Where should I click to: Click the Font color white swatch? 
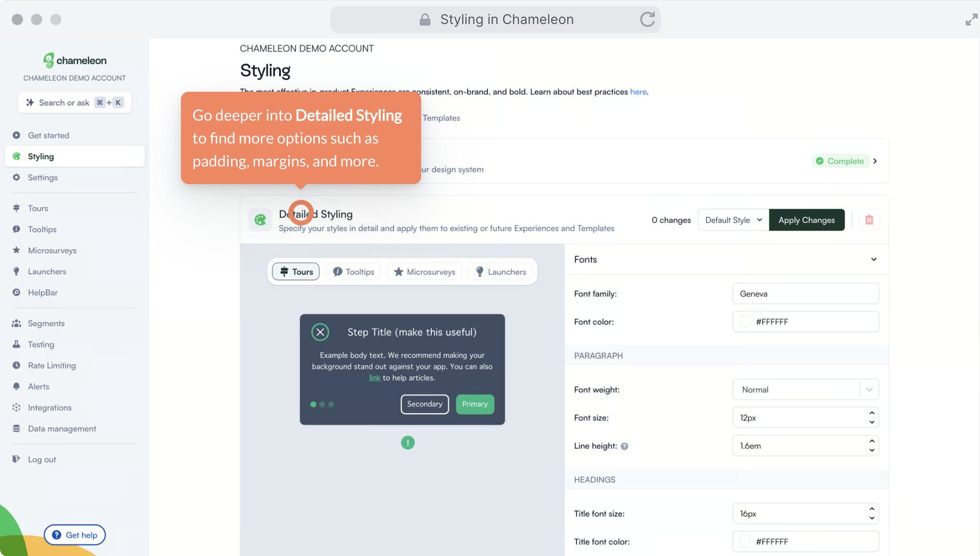click(x=745, y=322)
